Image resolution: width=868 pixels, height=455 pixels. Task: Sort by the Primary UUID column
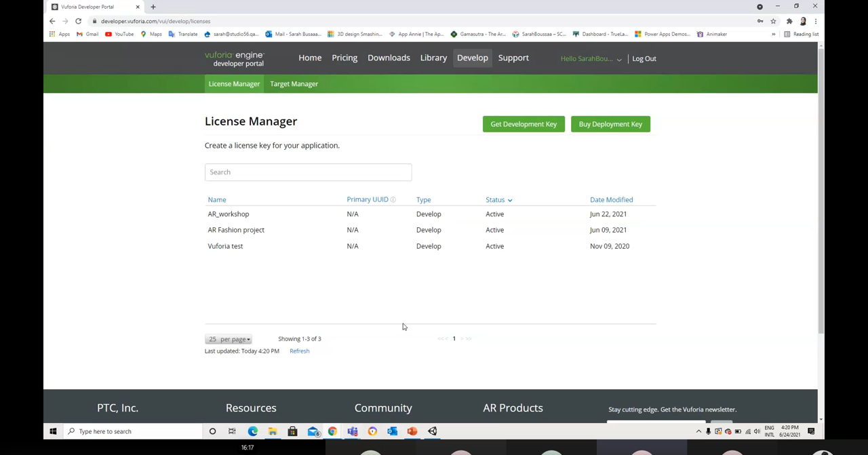tap(368, 199)
